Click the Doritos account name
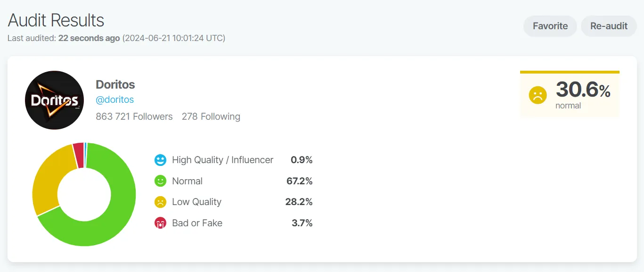 click(x=115, y=84)
